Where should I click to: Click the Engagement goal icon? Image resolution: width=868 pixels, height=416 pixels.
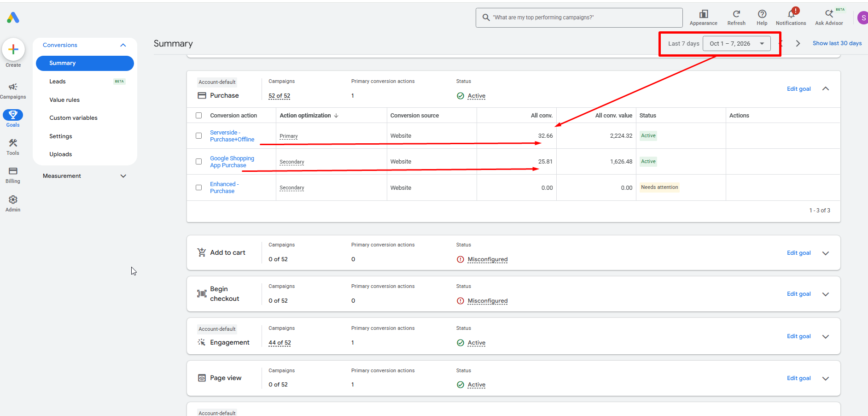pos(202,342)
